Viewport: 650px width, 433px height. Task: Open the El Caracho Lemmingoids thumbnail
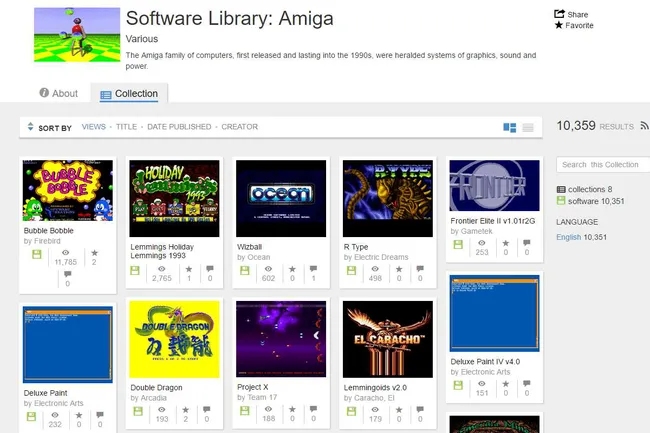(x=388, y=339)
